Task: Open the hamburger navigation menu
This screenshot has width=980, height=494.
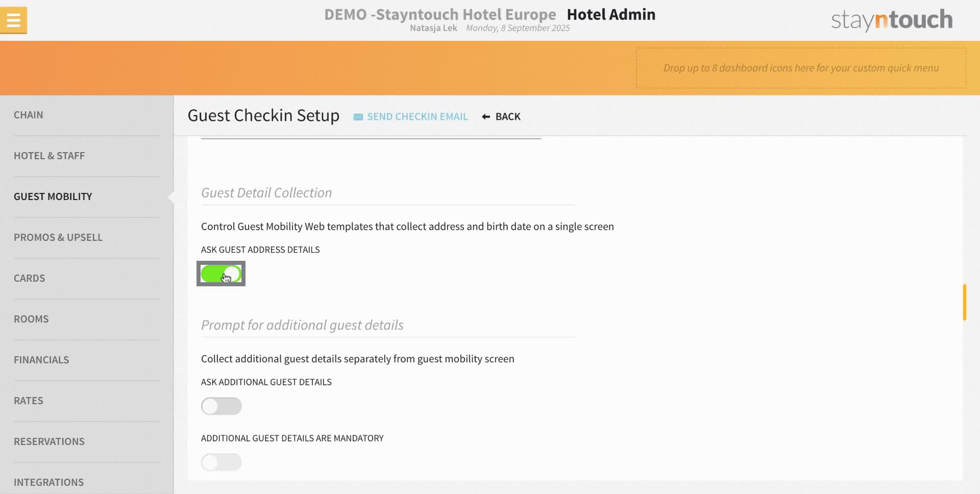Action: coord(14,20)
